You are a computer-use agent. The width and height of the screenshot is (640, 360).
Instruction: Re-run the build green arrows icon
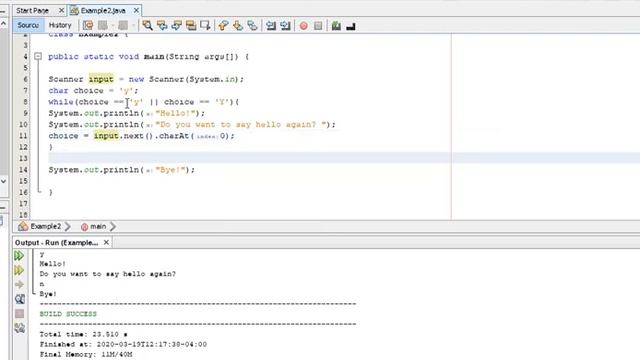point(19,256)
